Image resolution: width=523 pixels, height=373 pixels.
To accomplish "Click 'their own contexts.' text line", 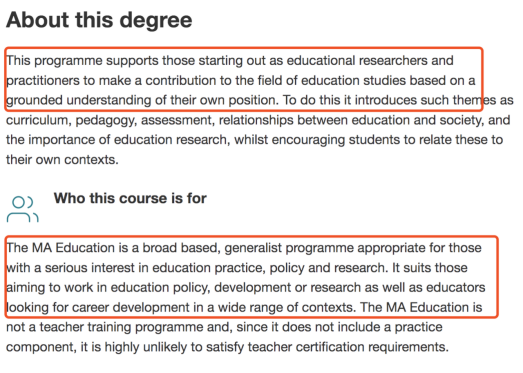I will [x=62, y=159].
